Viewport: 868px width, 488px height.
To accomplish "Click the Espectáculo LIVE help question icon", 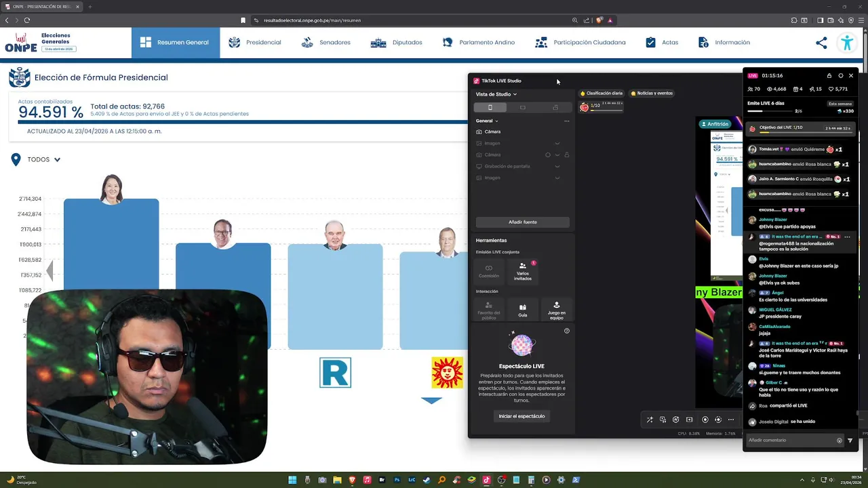I will point(567,331).
